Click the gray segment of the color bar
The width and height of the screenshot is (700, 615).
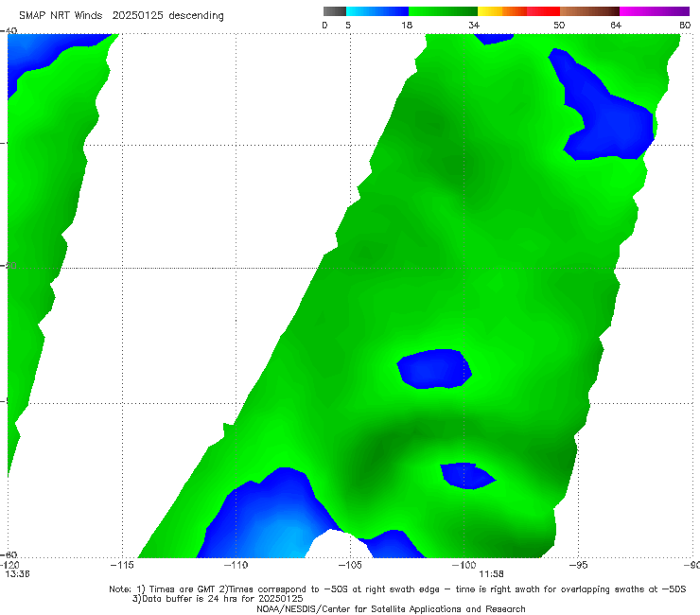[x=335, y=11]
